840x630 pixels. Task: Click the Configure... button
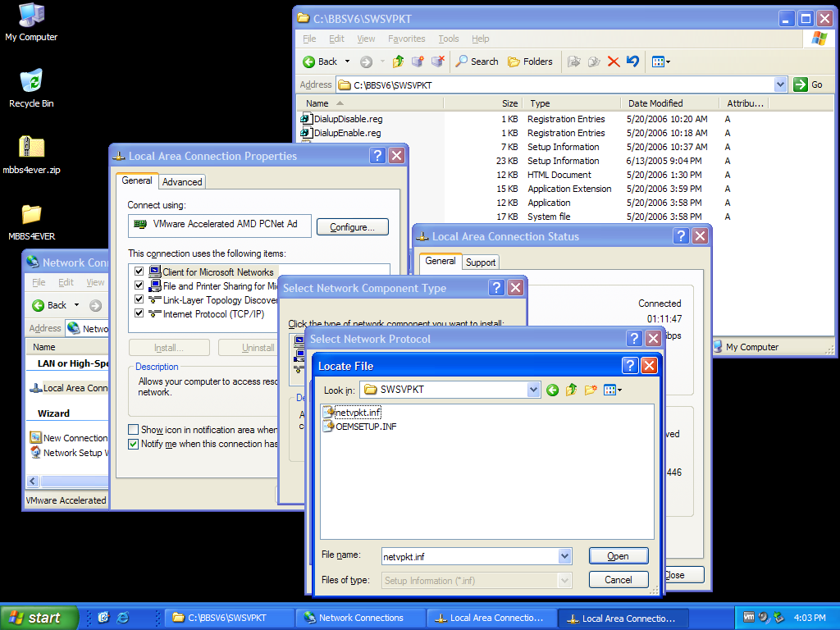(x=352, y=227)
